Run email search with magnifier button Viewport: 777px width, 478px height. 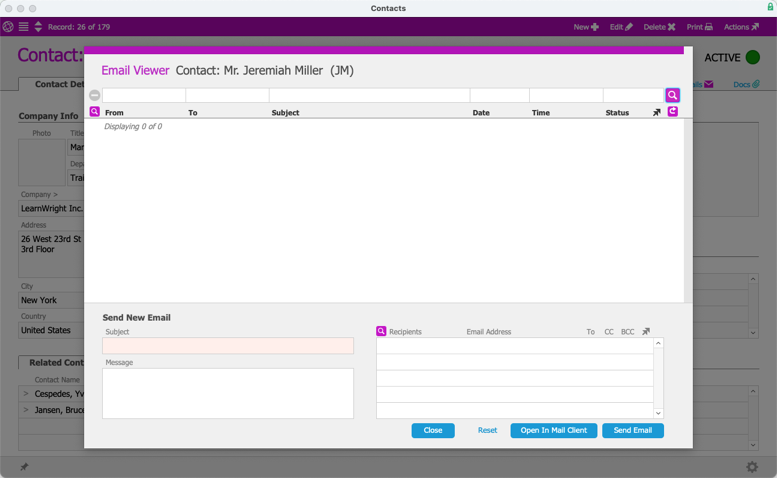click(x=672, y=95)
